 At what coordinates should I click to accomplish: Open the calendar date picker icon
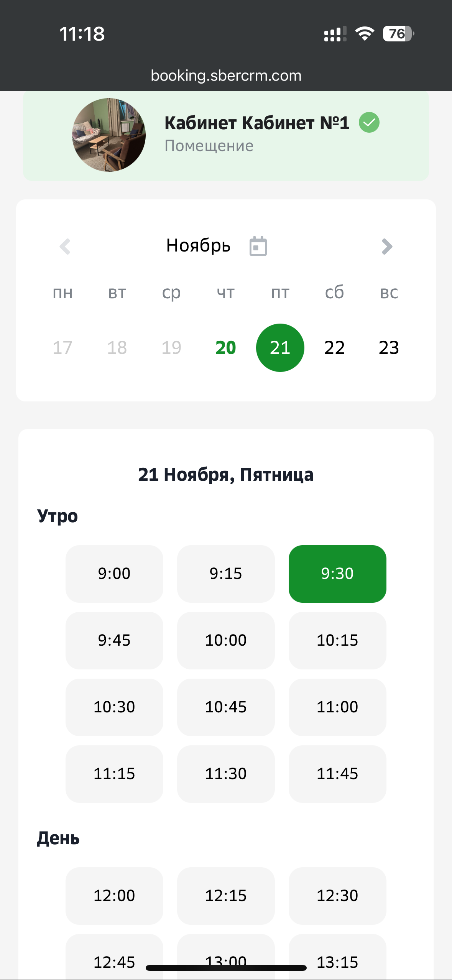258,246
